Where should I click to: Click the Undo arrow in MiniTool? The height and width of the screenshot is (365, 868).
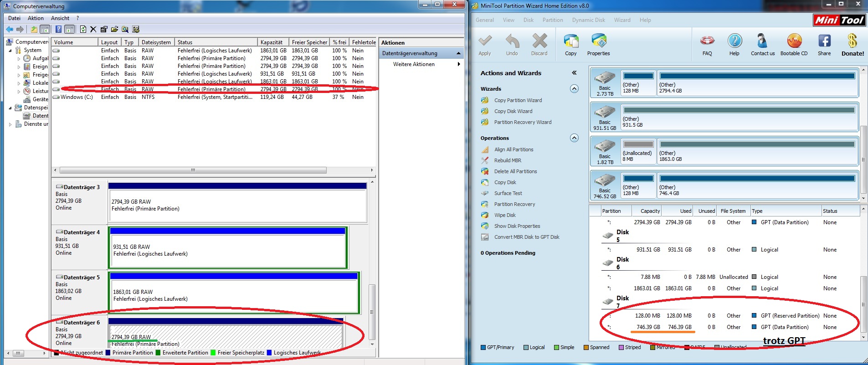pyautogui.click(x=512, y=45)
